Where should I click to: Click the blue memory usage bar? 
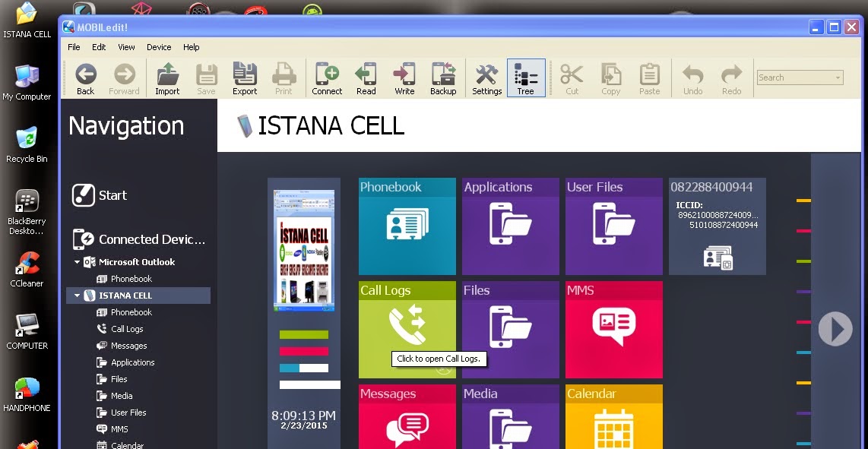click(x=304, y=368)
